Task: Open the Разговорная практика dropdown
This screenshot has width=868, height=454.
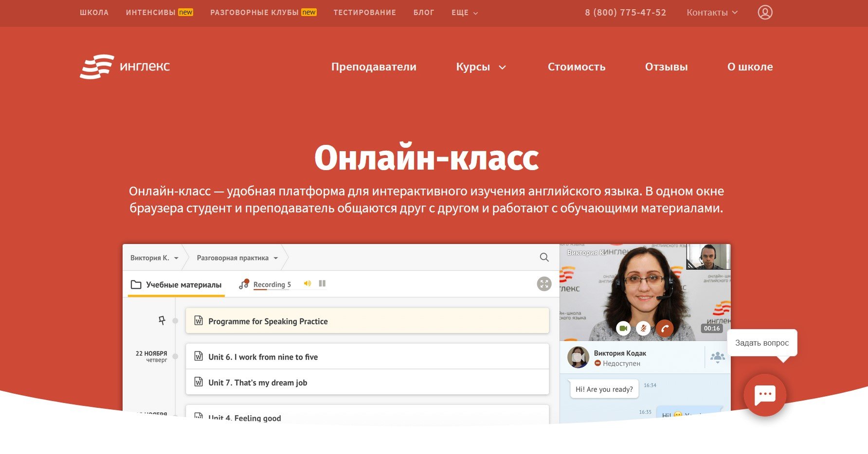Action: point(237,258)
